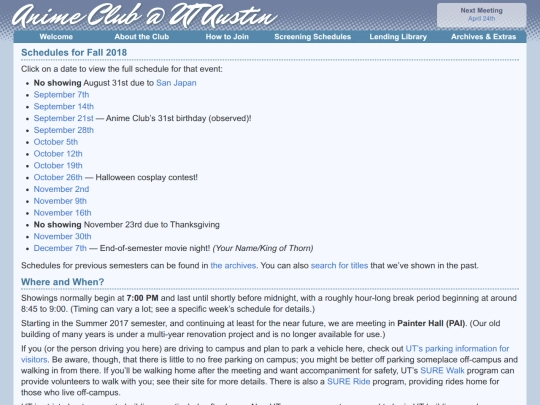Screen dimensions: 540x405
Task: View the November 30th schedule
Action: (63, 236)
